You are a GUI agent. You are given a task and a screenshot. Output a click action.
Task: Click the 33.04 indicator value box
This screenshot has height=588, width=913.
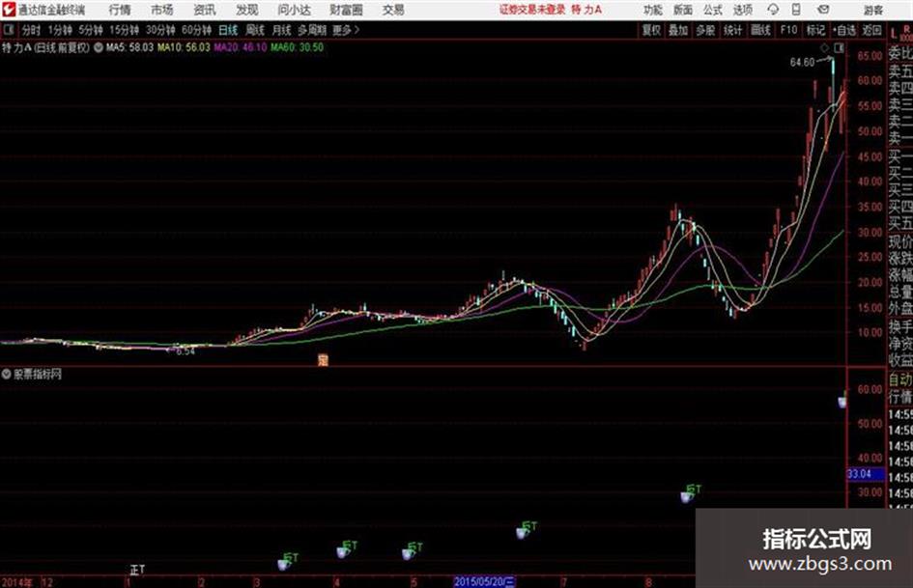pyautogui.click(x=866, y=474)
